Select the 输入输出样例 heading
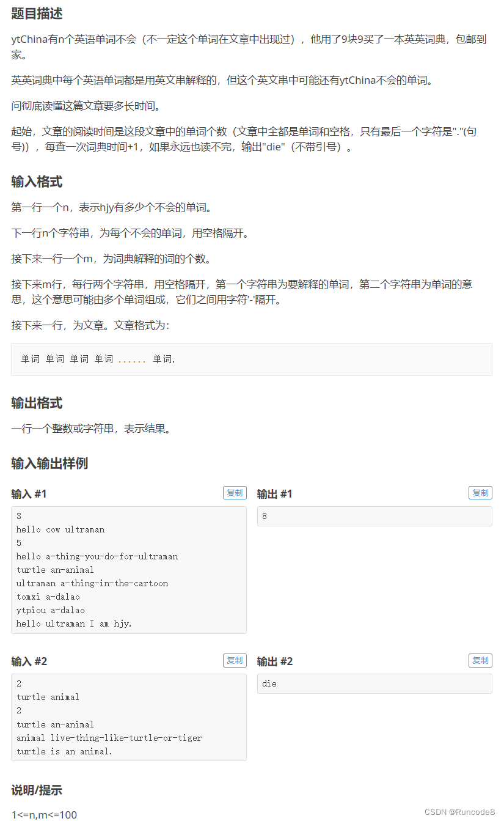Image resolution: width=504 pixels, height=821 pixels. [49, 463]
